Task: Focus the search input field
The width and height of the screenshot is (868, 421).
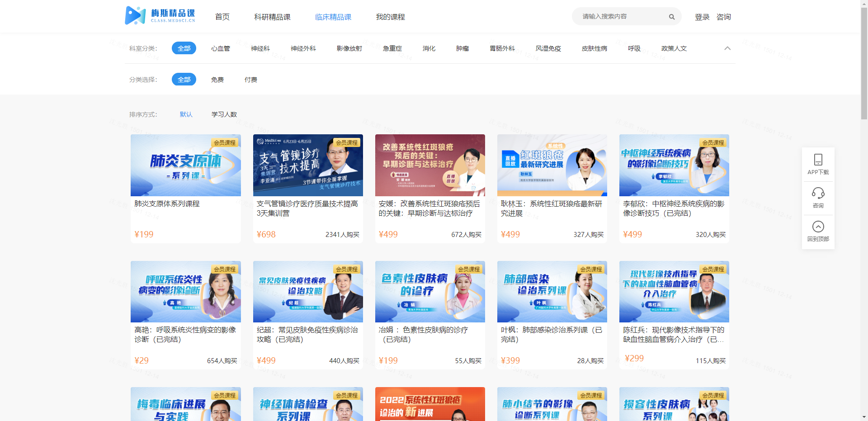Action: [622, 16]
